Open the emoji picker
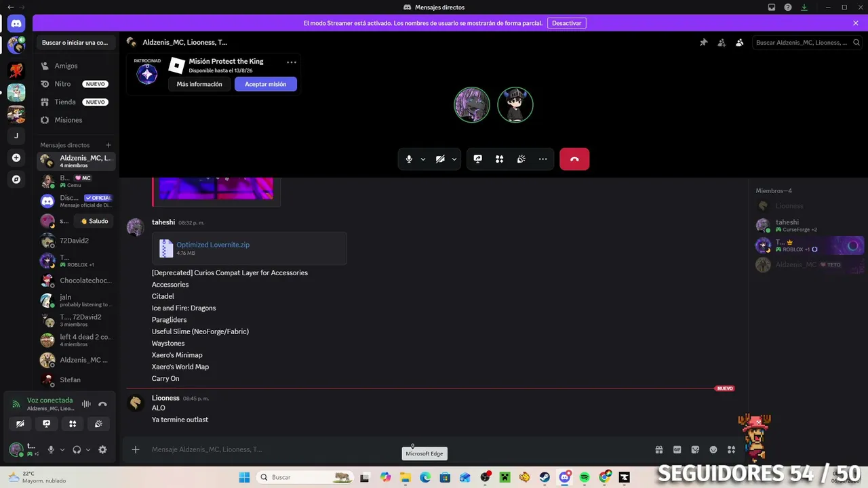 point(713,449)
